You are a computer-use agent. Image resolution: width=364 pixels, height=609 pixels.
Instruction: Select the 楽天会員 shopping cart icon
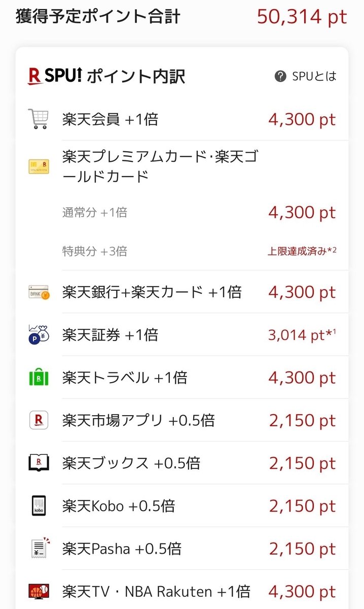tap(38, 119)
